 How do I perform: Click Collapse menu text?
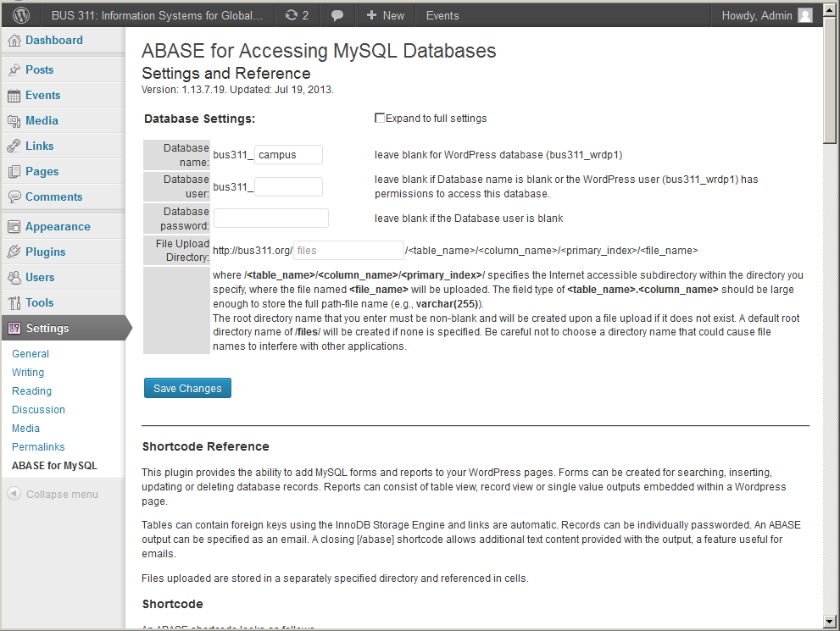click(x=62, y=494)
